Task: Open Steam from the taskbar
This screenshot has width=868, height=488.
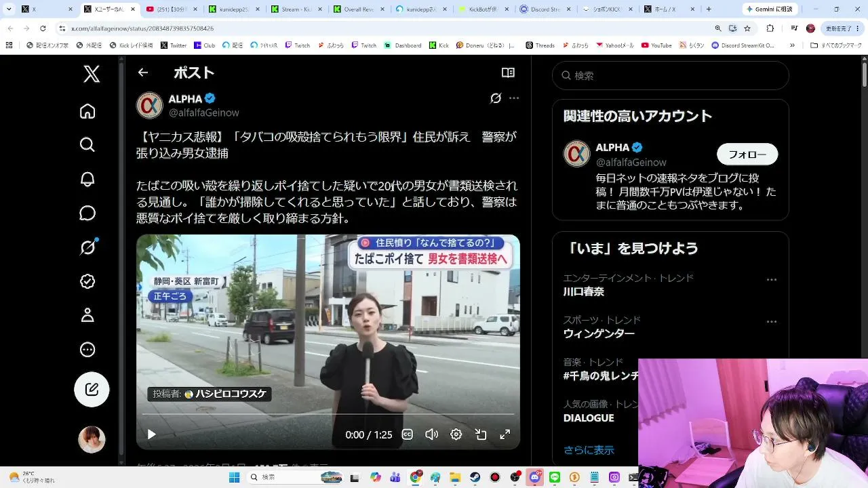Action: coord(475,477)
